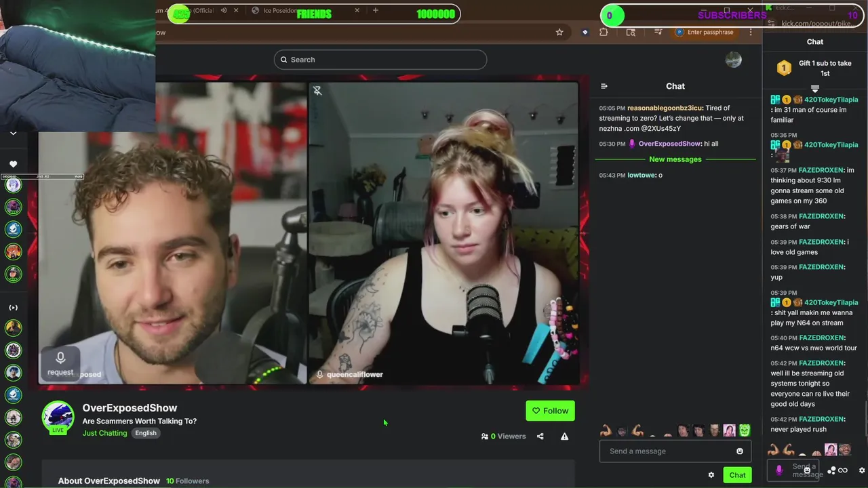Expand pinned gift banner in popout chat
Image resolution: width=868 pixels, height=488 pixels.
815,89
